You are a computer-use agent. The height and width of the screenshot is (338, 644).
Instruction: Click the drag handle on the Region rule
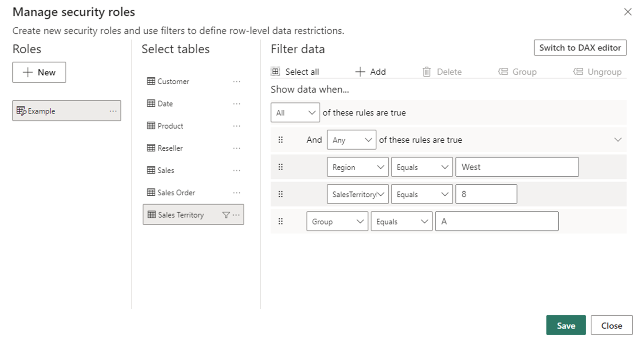tap(281, 167)
